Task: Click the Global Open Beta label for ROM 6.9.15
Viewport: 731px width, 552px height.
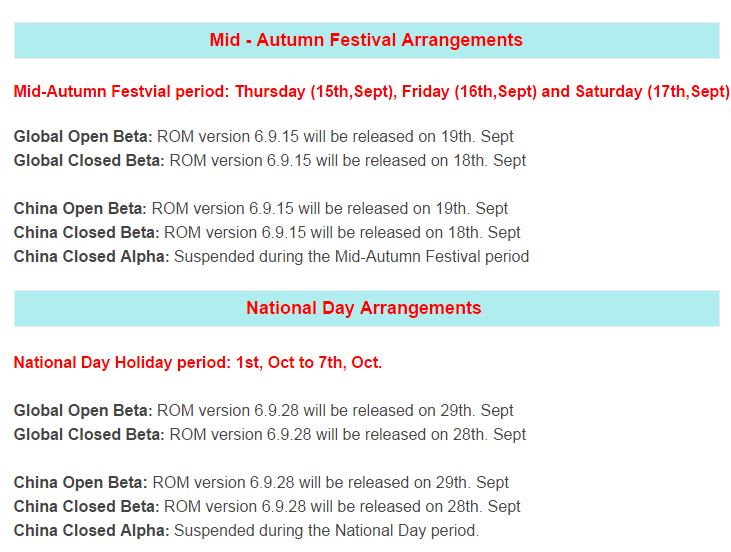Action: (83, 137)
